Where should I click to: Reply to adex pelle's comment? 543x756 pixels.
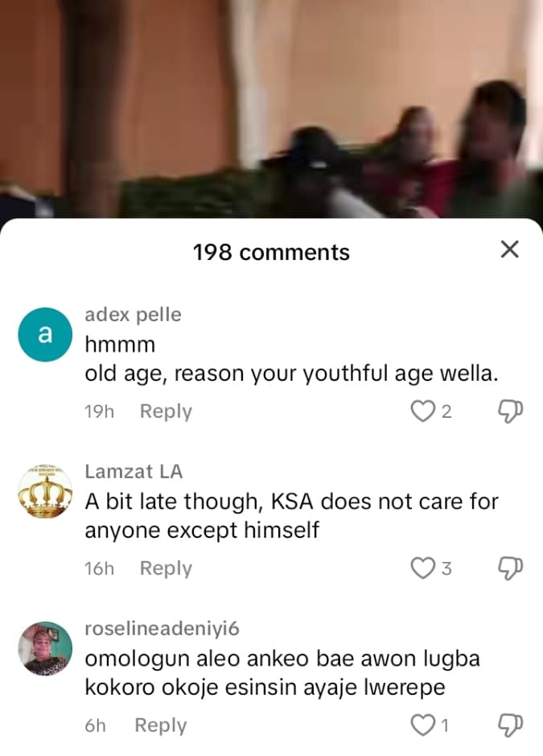(166, 411)
